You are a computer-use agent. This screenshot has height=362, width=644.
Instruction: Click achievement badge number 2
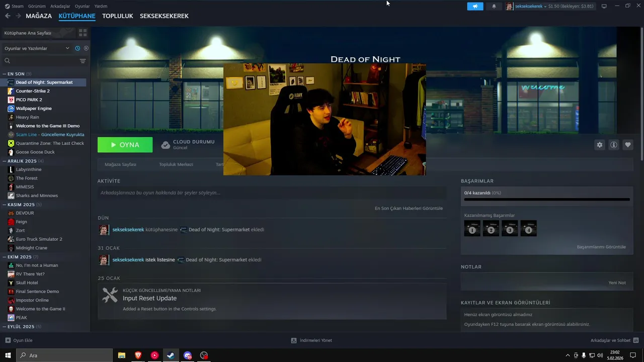point(491,228)
